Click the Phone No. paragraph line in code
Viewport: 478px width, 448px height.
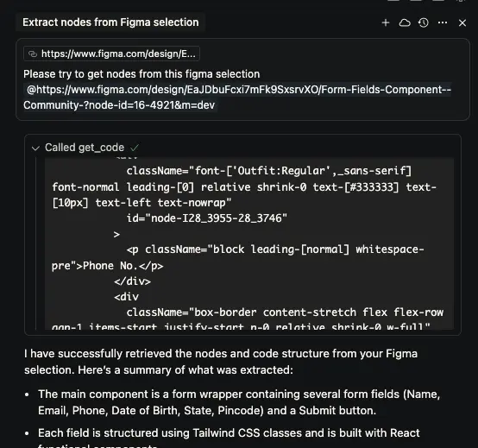tap(238, 258)
